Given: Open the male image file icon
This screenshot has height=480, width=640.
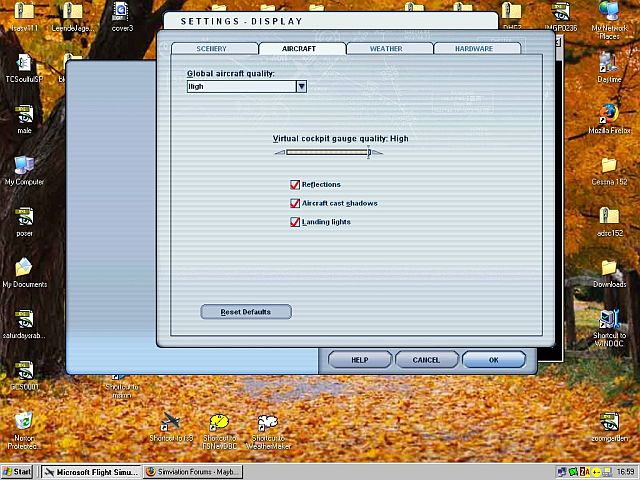Looking at the screenshot, I should coord(24,114).
